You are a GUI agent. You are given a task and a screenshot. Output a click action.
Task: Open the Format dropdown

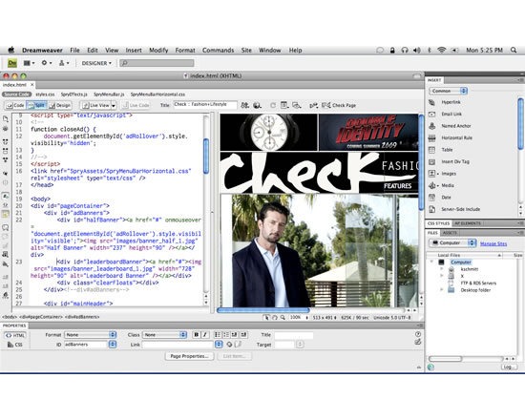(91, 335)
